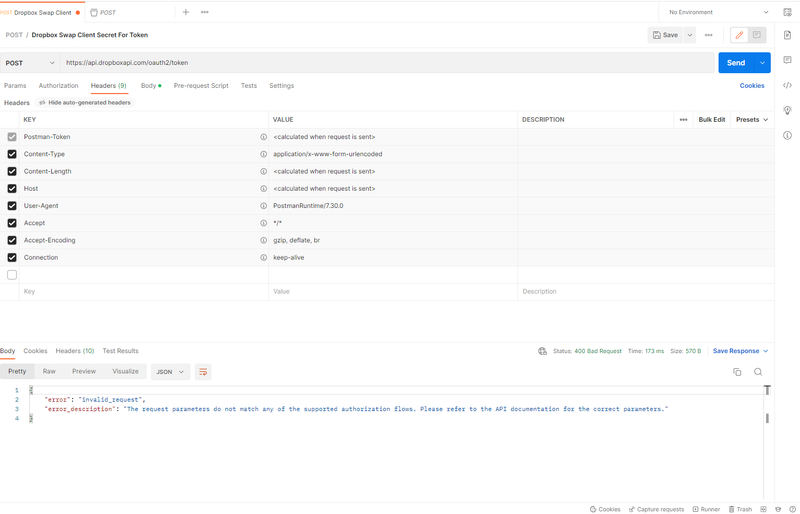Switch to the Authorization tab
This screenshot has height=514, width=800.
(58, 86)
